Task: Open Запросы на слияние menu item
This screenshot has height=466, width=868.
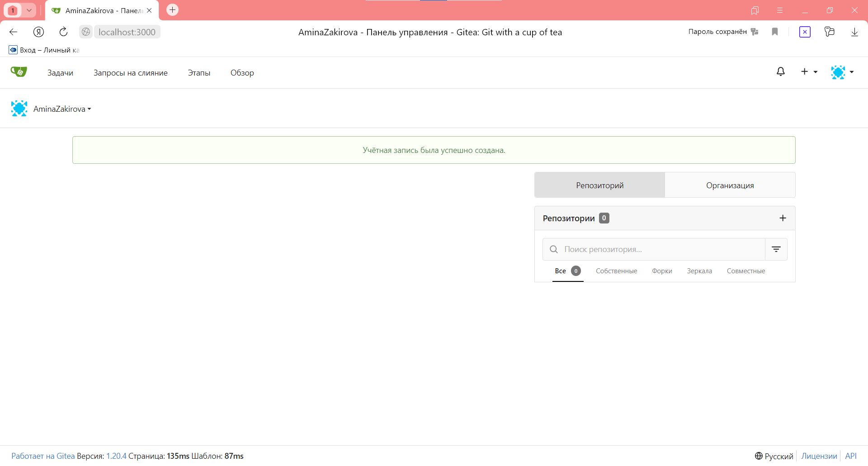Action: (x=130, y=73)
